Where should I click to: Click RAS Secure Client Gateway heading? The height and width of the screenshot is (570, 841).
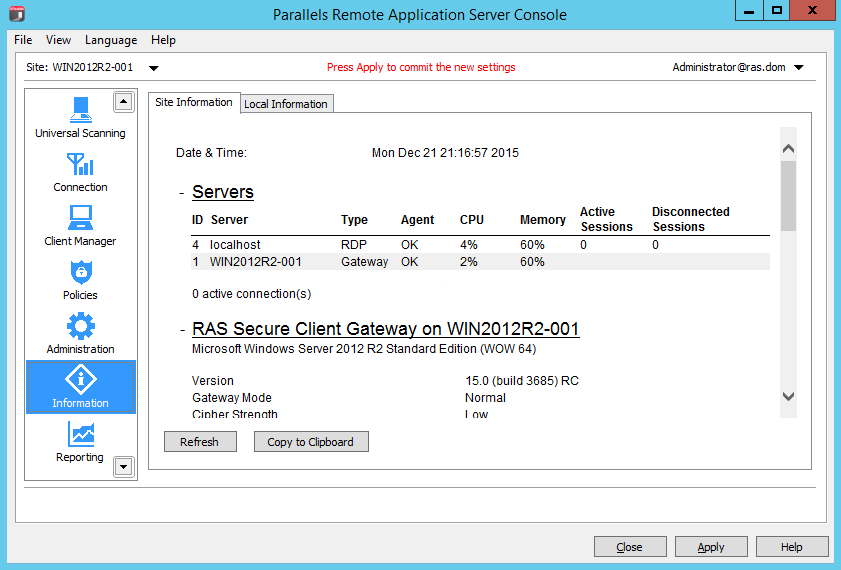386,329
